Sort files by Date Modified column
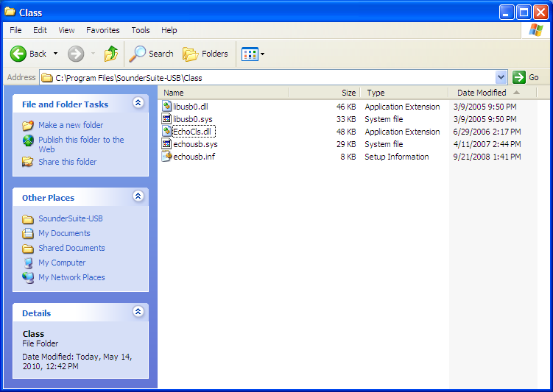 481,93
